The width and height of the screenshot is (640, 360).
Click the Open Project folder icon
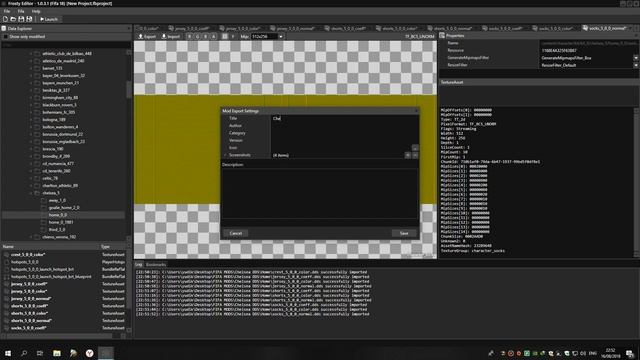click(13, 19)
